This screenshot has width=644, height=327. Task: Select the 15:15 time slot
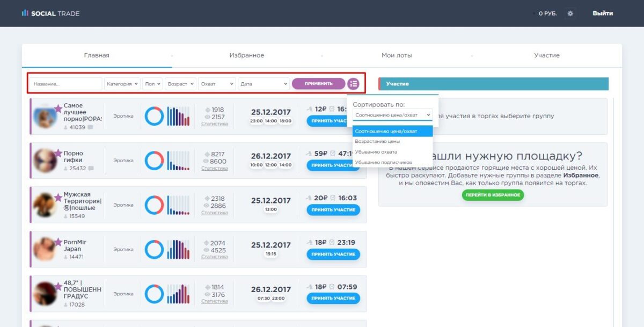[x=271, y=254]
